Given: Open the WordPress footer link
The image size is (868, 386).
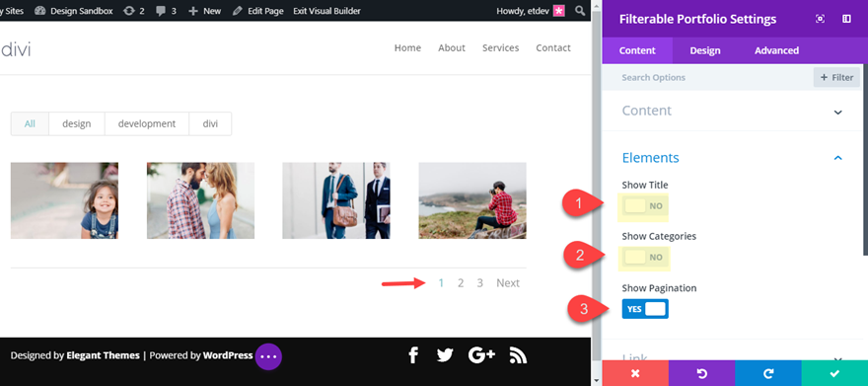Looking at the screenshot, I should (x=228, y=355).
